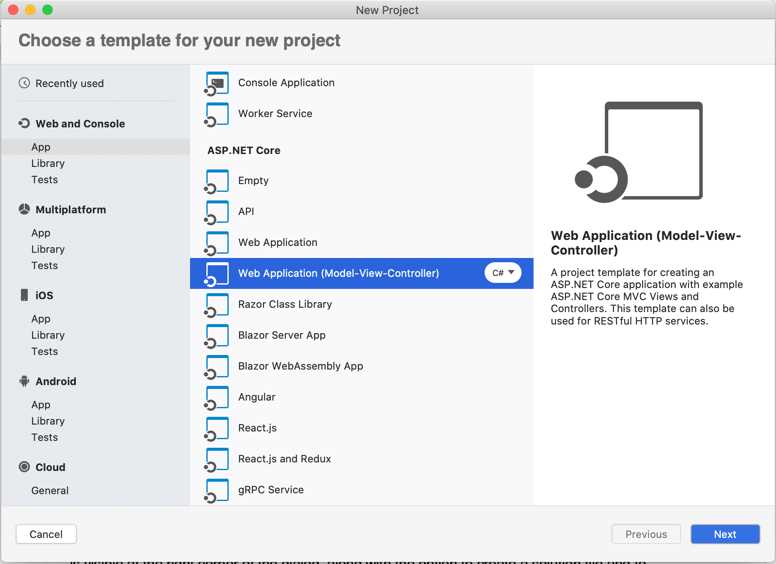Image resolution: width=776 pixels, height=564 pixels.
Task: Select App under Multiplatform
Action: point(41,233)
